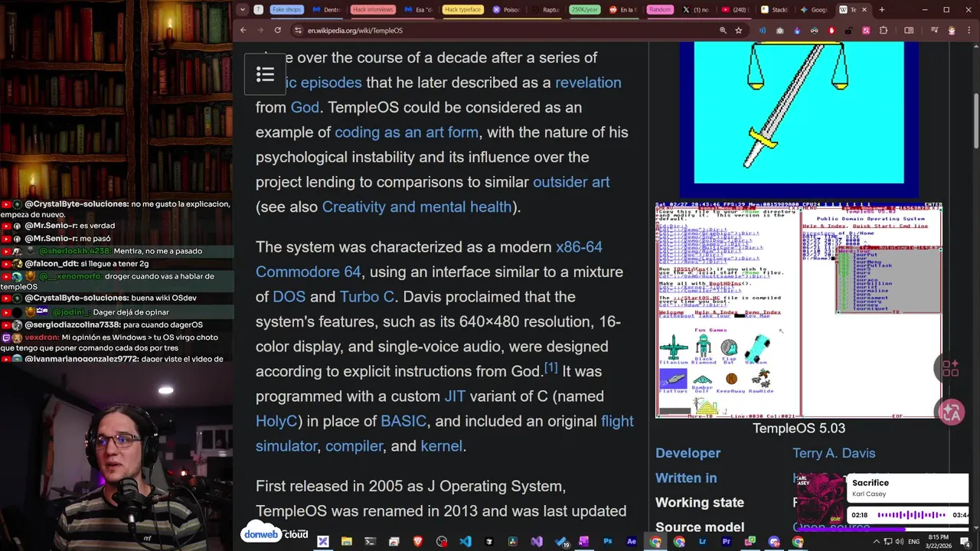The image size is (980, 551).
Task: Open the 'outsider art' link
Action: coord(571,181)
